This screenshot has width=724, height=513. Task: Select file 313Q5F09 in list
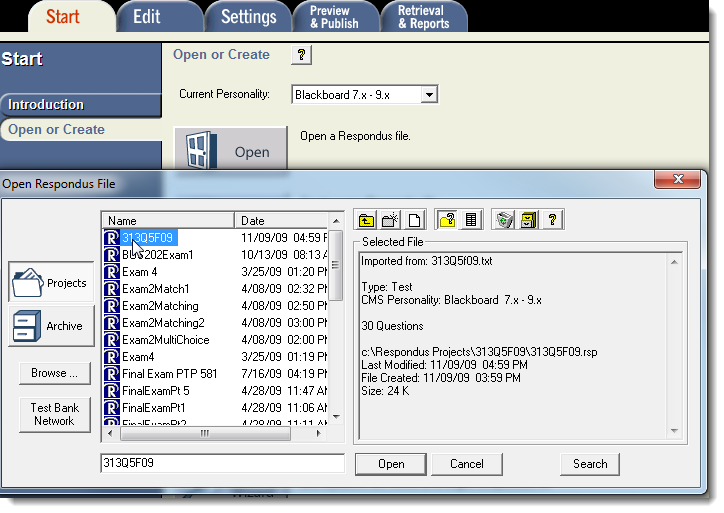(148, 238)
